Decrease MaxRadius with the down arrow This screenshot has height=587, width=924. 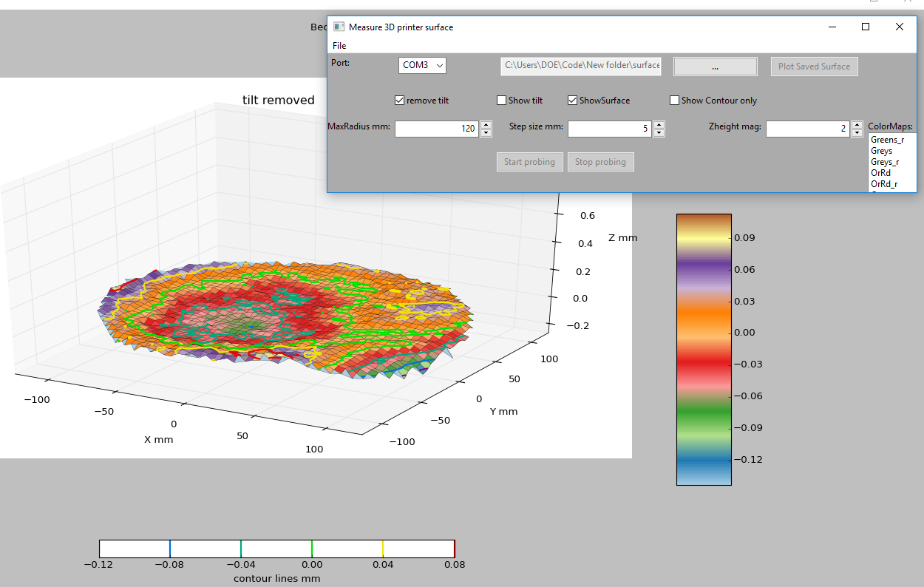click(x=486, y=133)
